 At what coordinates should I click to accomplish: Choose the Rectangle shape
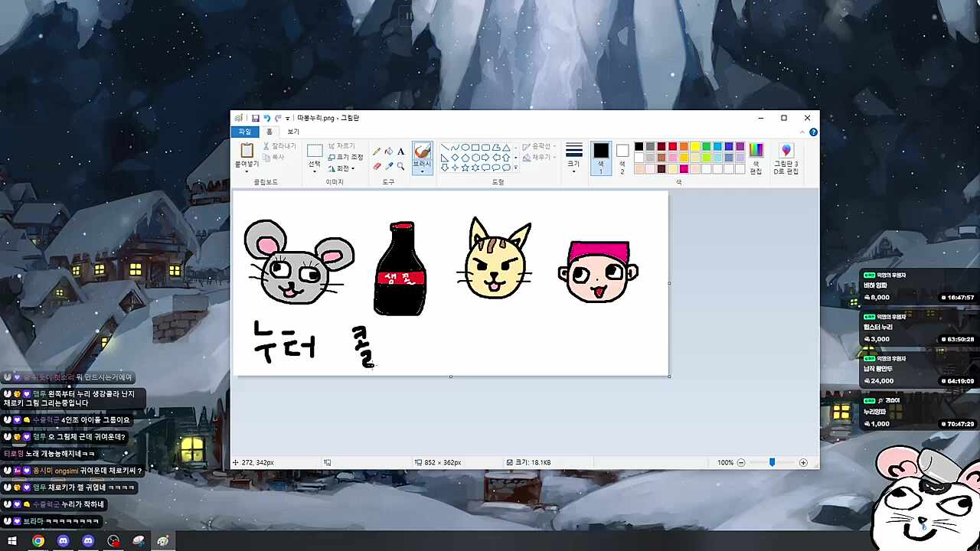(475, 147)
